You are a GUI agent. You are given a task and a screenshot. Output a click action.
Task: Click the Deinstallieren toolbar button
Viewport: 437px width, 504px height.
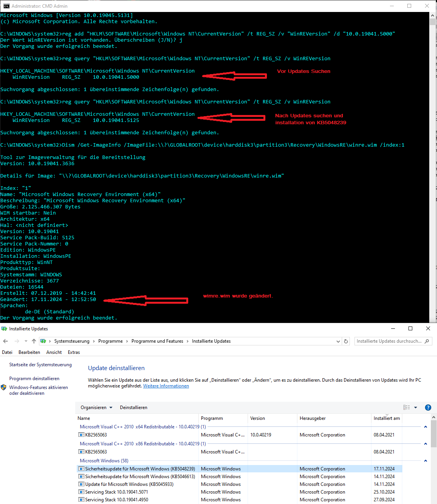click(x=133, y=408)
